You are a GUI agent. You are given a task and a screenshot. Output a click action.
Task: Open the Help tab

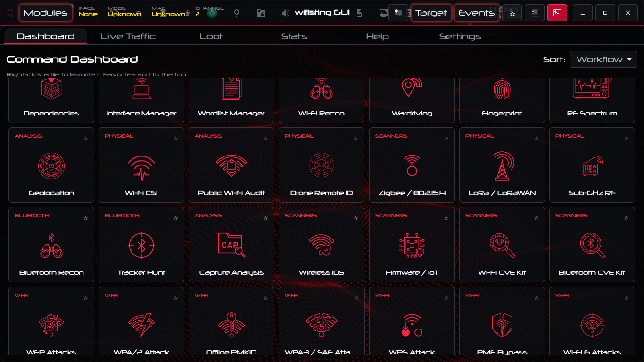pos(377,36)
